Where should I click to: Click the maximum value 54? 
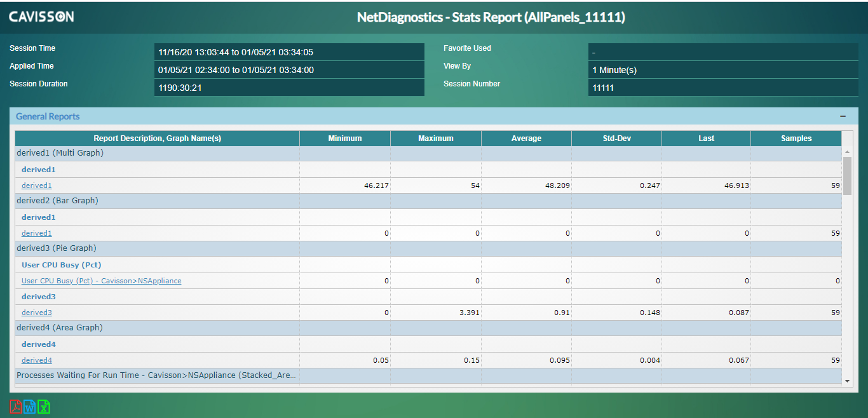(475, 185)
